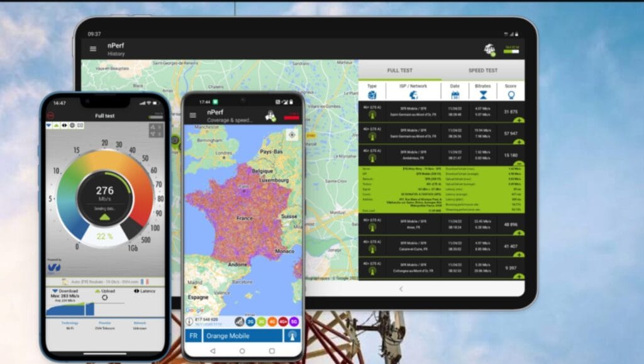Tap the Android recents square button
The height and width of the screenshot is (364, 644).
pos(272,351)
